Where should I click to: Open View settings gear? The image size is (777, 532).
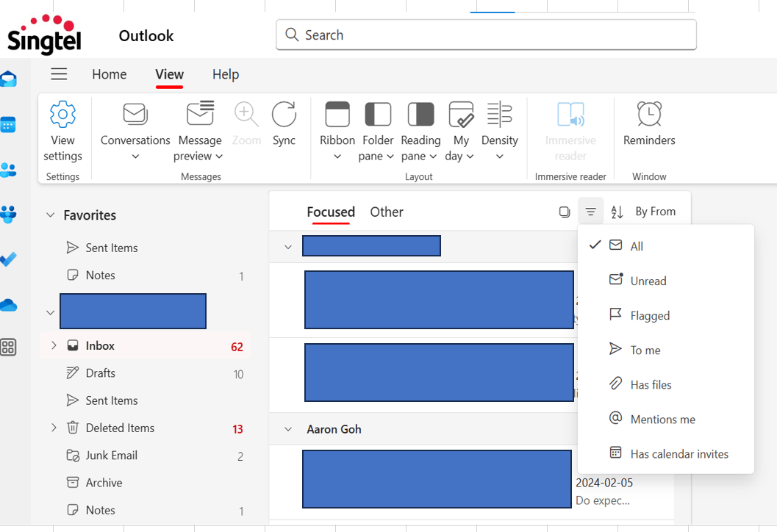[62, 132]
